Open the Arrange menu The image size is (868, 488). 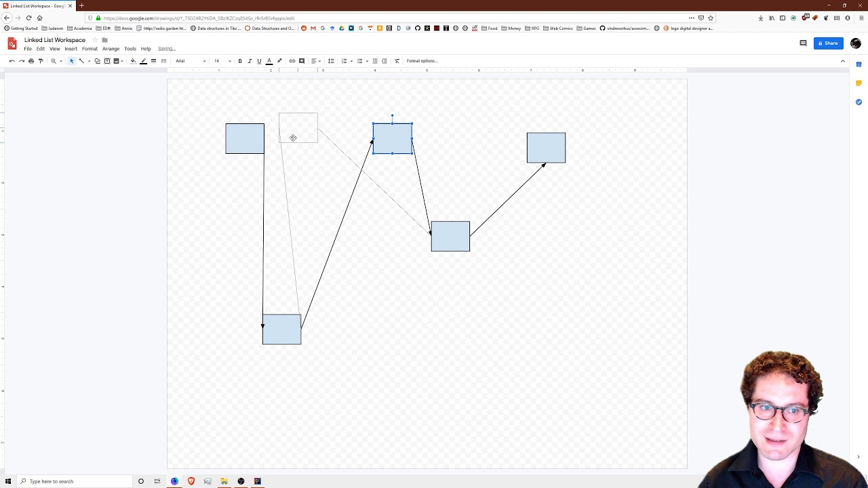tap(111, 49)
